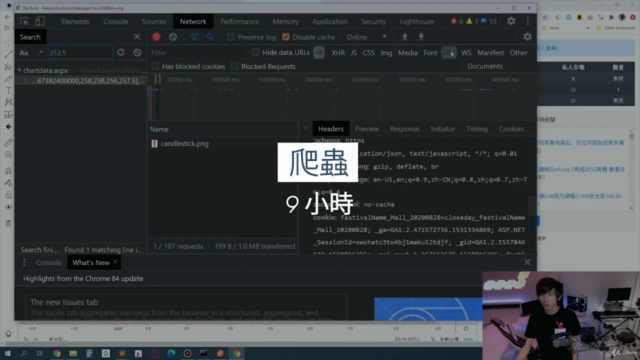Click the import HAR upload icon
This screenshot has width=640, height=360.
(404, 37)
